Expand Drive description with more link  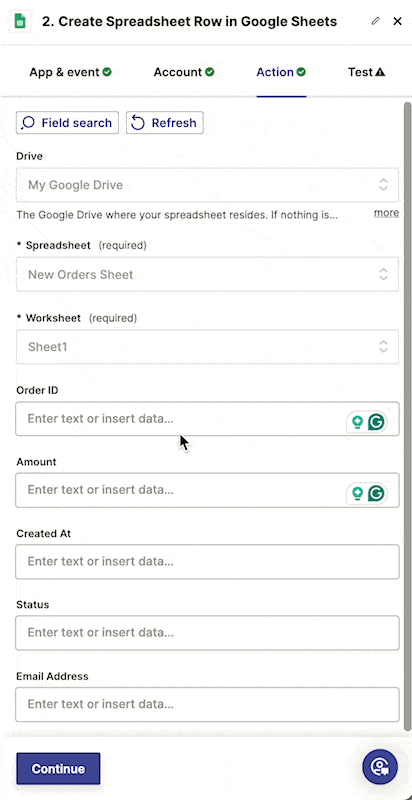pos(387,213)
